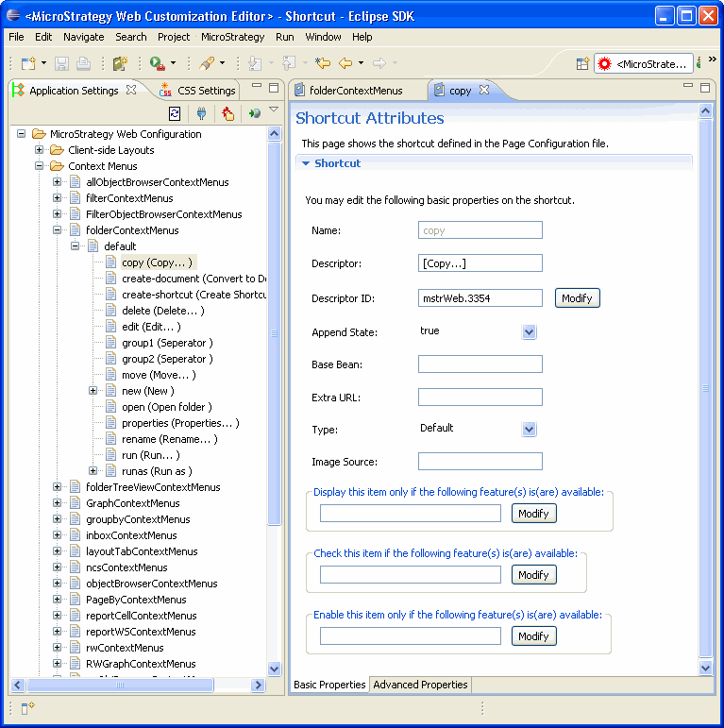Click the forward navigation arrow icon
This screenshot has width=724, height=728.
point(379,63)
